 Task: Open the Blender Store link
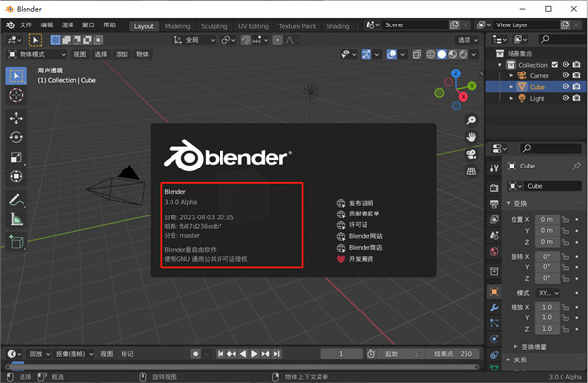(360, 248)
